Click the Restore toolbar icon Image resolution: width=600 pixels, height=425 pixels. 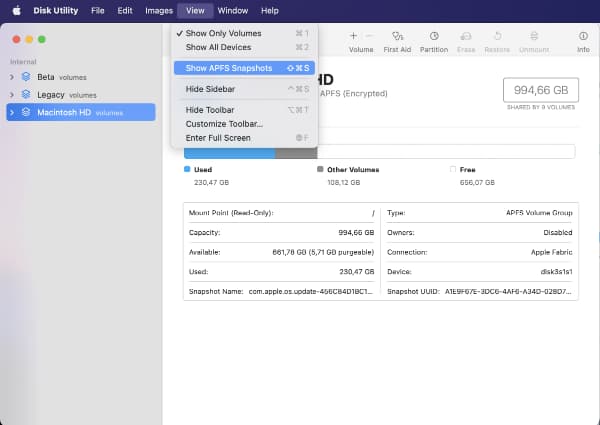click(x=497, y=36)
